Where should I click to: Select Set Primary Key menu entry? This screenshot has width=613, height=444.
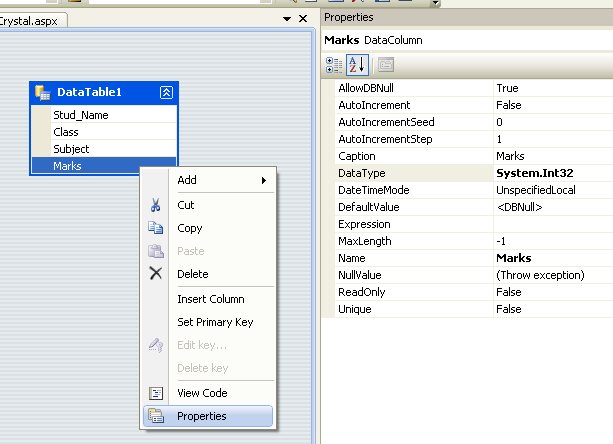[215, 322]
